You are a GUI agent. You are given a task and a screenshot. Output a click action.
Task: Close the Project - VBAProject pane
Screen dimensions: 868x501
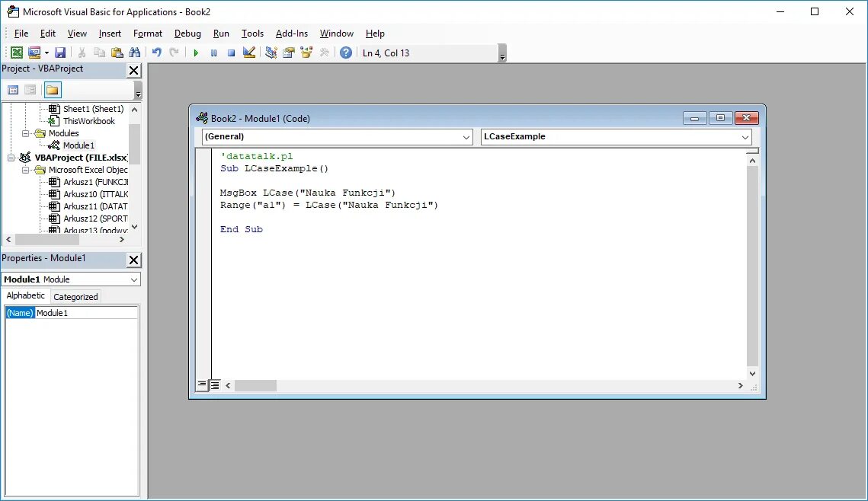tap(134, 70)
